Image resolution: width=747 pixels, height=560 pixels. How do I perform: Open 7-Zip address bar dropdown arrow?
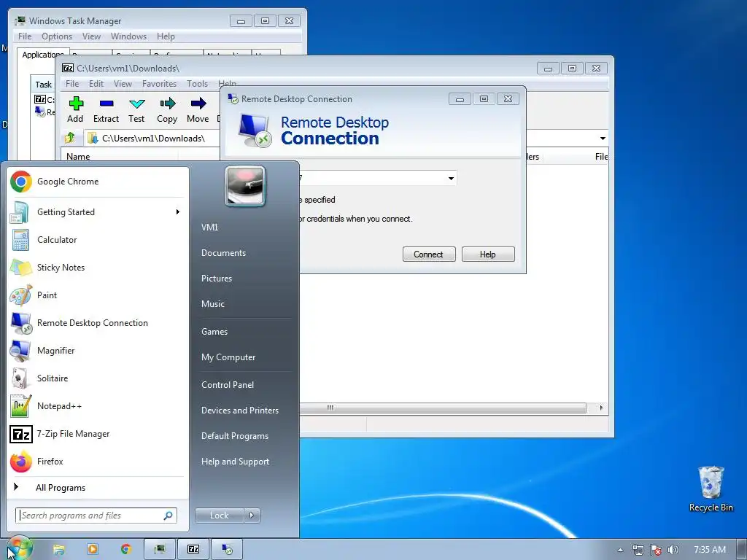(x=603, y=139)
